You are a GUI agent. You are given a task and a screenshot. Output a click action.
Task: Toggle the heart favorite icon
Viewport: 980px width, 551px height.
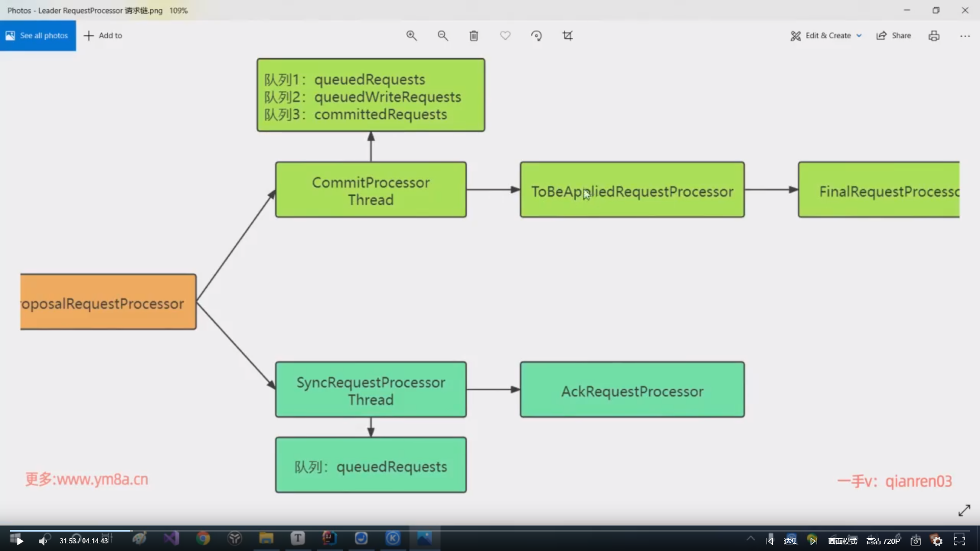(x=505, y=36)
